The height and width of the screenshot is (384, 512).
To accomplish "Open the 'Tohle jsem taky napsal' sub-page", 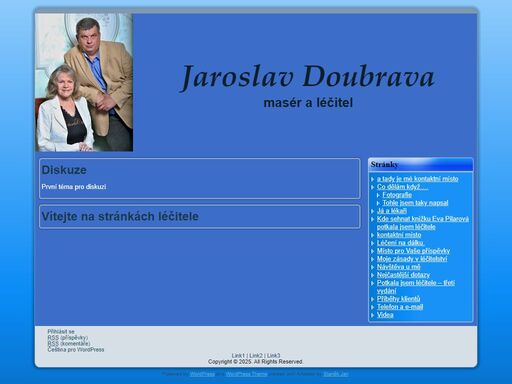I will pyautogui.click(x=415, y=203).
